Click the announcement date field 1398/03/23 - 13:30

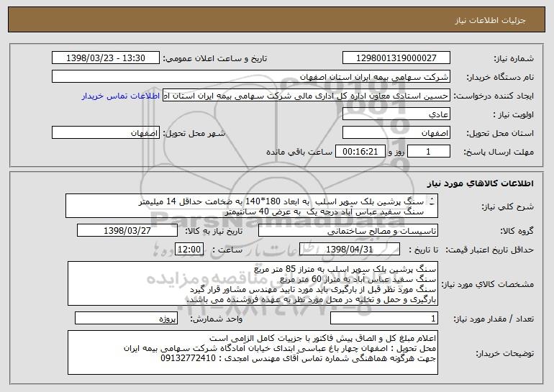point(106,58)
